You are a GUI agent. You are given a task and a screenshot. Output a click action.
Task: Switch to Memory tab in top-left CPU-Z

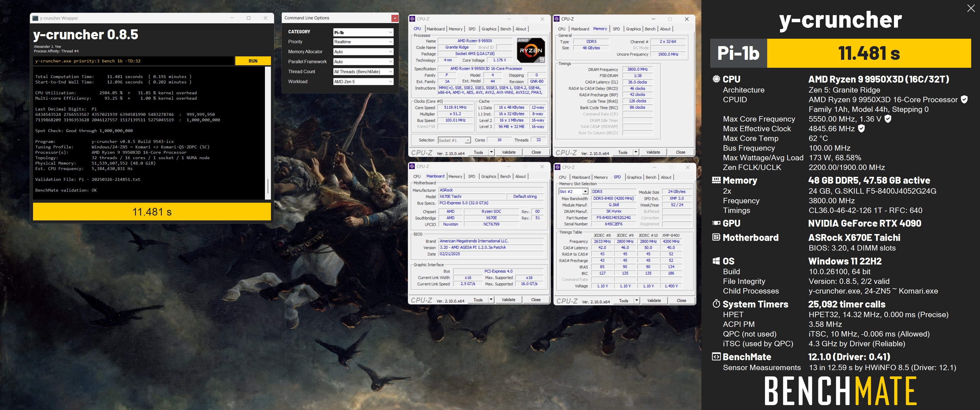click(455, 29)
